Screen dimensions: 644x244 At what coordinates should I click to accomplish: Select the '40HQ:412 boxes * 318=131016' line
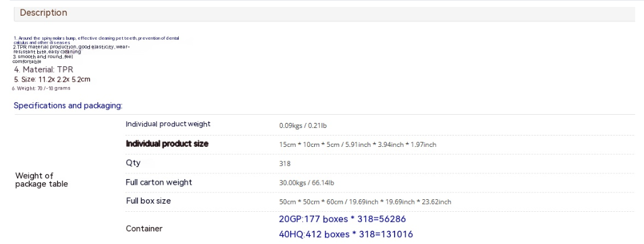pyautogui.click(x=346, y=234)
